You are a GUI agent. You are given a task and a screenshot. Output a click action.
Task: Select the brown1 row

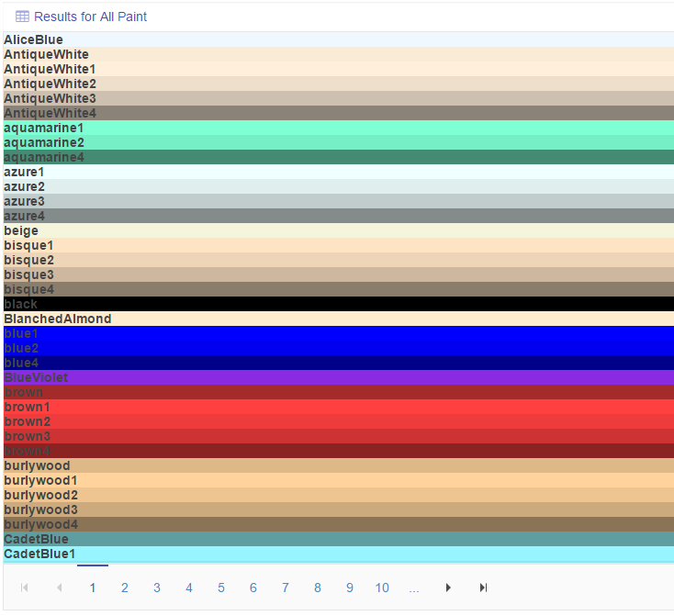point(339,407)
